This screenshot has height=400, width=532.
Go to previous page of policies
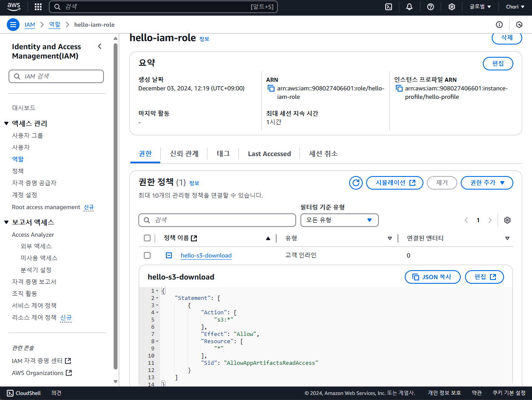pos(466,220)
